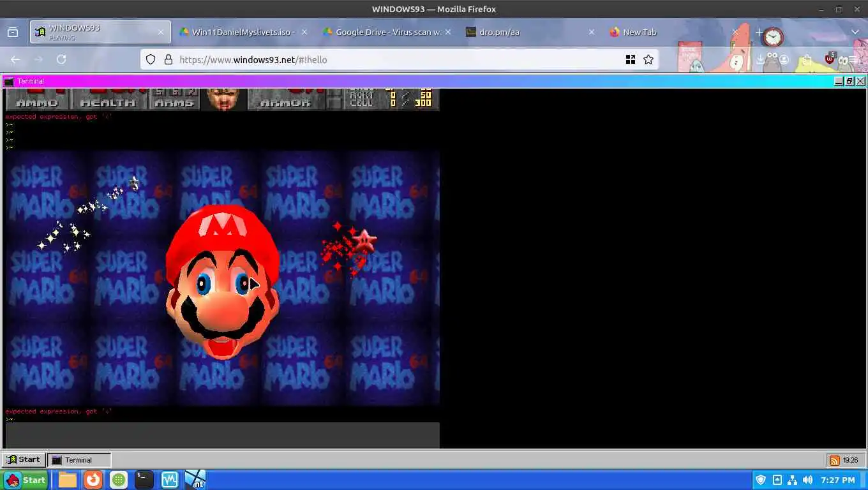868x490 pixels.
Task: Click the Doom ARMOR status panel
Action: (x=285, y=99)
